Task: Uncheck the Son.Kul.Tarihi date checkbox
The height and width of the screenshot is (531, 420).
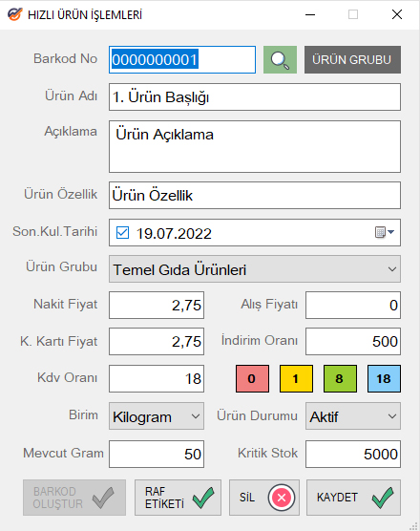Action: 122,233
